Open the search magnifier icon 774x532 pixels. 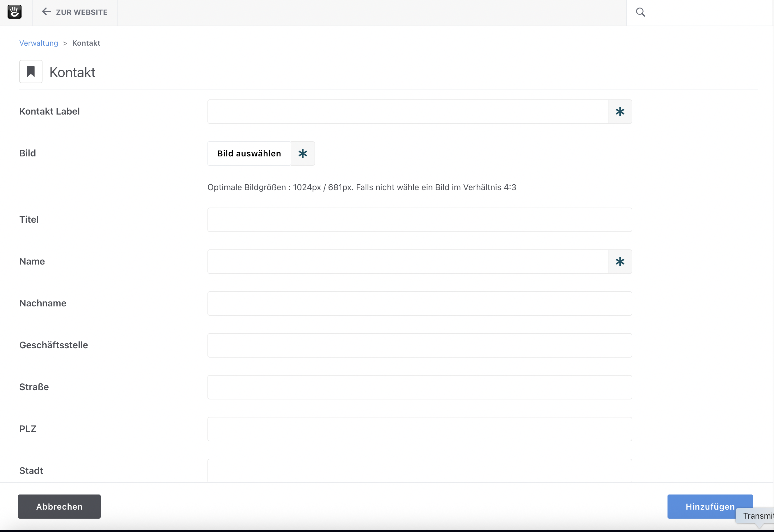[x=640, y=12]
